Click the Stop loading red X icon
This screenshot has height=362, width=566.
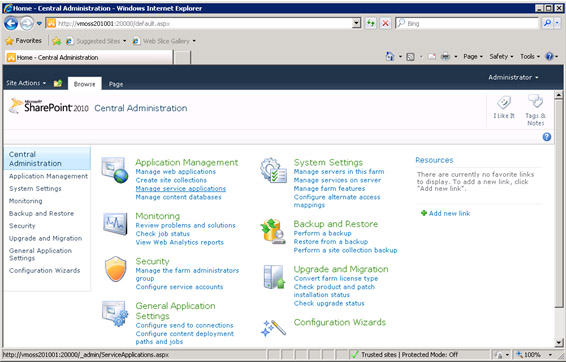point(386,23)
